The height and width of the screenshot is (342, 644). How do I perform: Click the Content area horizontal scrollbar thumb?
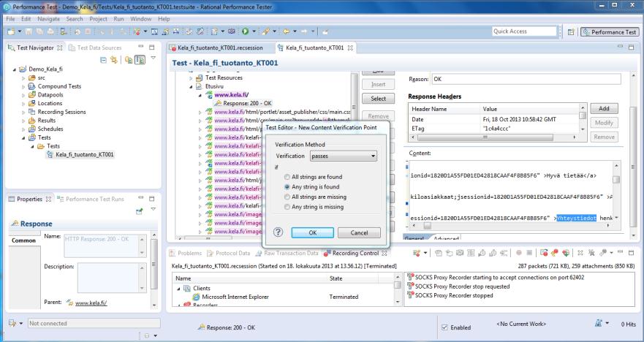428,225
